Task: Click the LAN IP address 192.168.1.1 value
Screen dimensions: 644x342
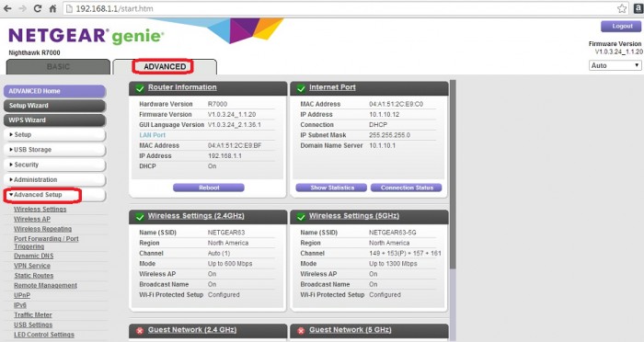Action: click(x=224, y=156)
